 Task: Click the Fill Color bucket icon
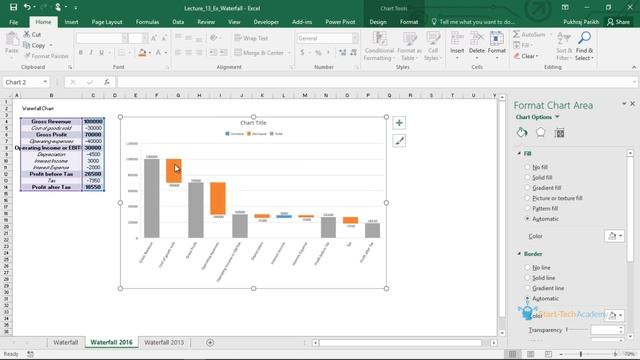coord(142,53)
